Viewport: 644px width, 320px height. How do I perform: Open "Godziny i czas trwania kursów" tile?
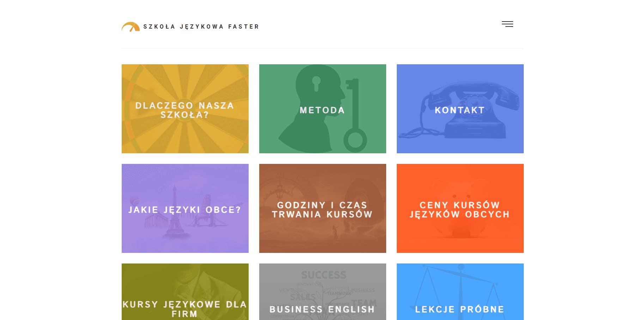pos(322,210)
